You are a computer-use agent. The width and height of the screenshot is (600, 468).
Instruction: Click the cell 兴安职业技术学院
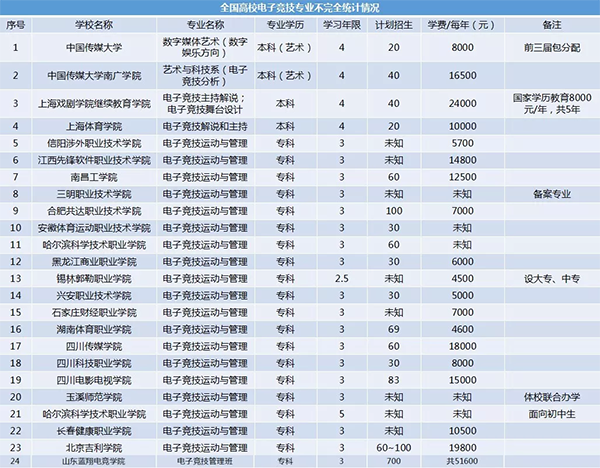pos(94,295)
